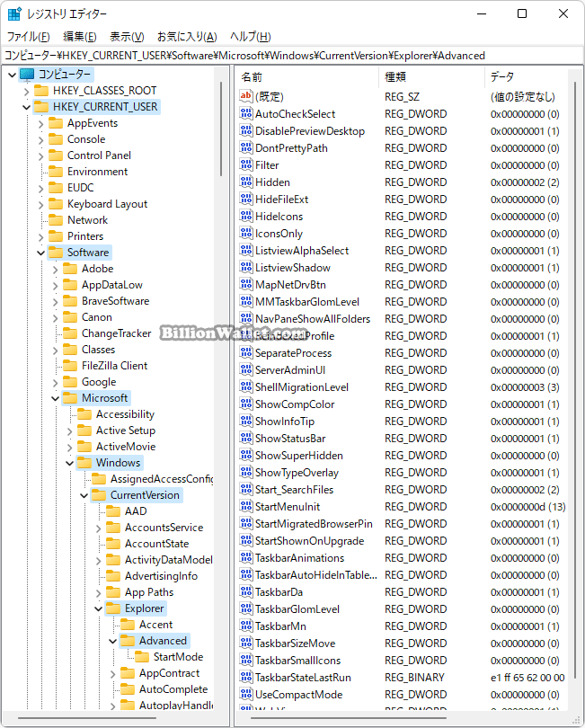This screenshot has width=585, height=728.
Task: Click the DWORD icon beside ShowStatusBar
Action: coord(246,438)
